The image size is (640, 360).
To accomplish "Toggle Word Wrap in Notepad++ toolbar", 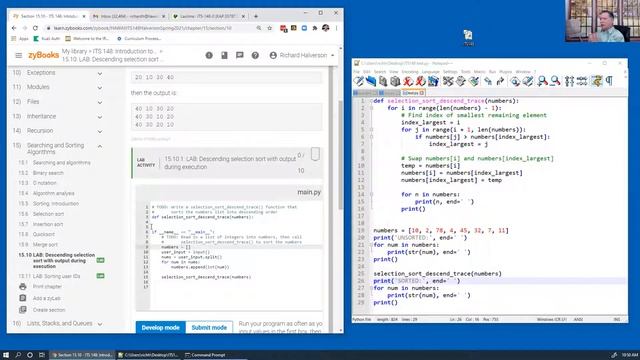I will click(597, 81).
